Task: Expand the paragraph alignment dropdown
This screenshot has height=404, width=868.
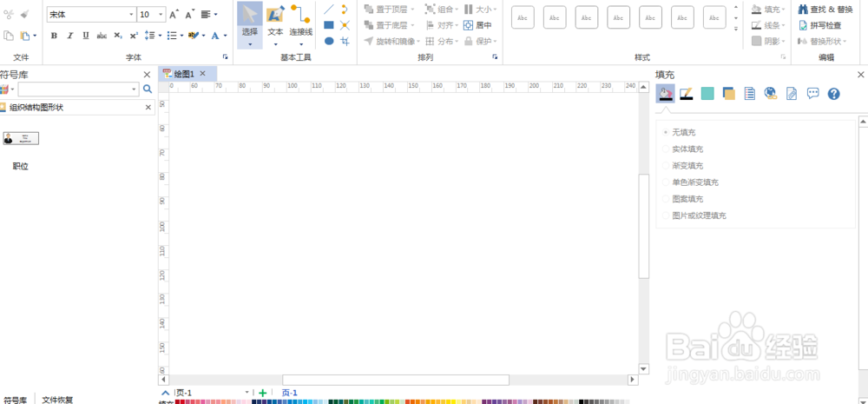Action: point(215,15)
